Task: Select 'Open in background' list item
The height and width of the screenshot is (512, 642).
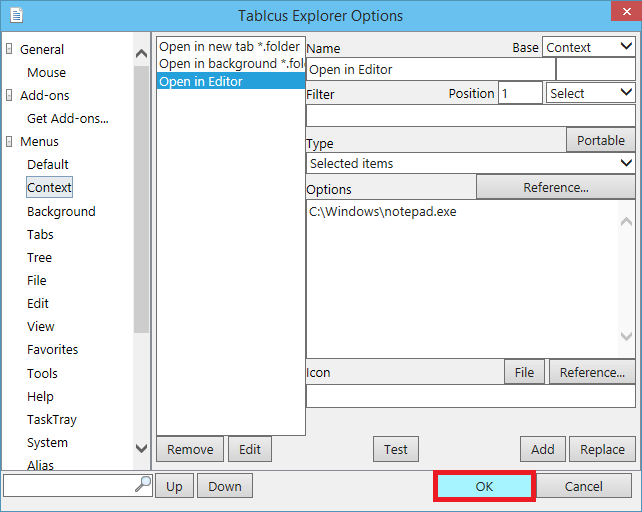Action: coord(231,63)
